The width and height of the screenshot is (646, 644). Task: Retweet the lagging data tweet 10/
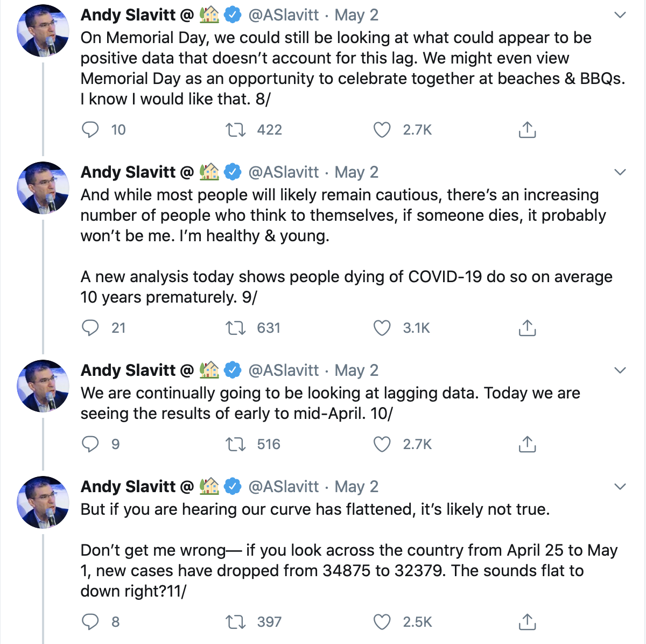pos(235,444)
